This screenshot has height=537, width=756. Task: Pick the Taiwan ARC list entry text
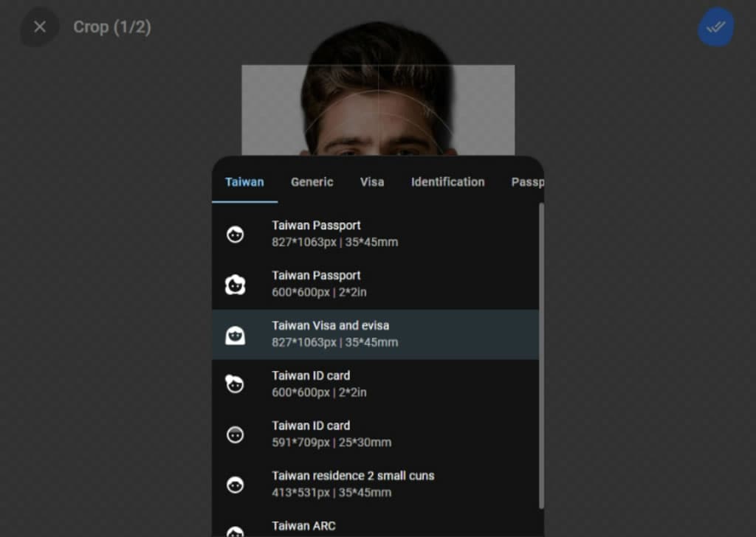tap(303, 526)
